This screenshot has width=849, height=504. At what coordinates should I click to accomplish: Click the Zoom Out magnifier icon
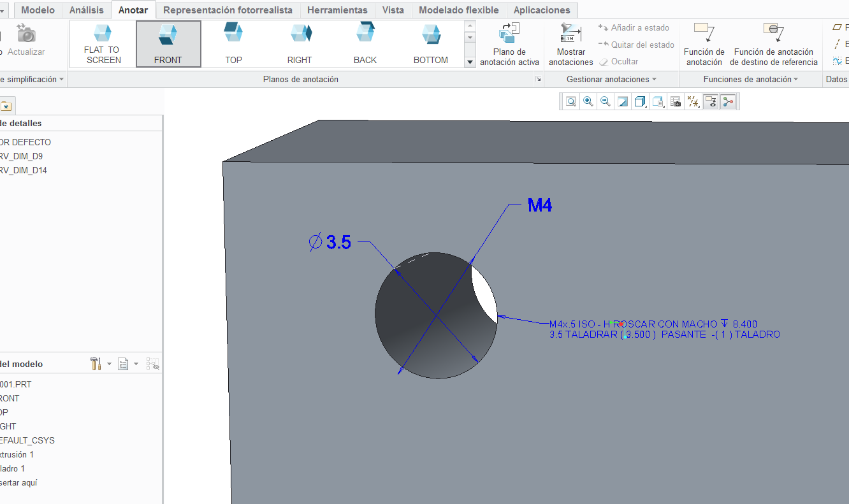coord(605,101)
